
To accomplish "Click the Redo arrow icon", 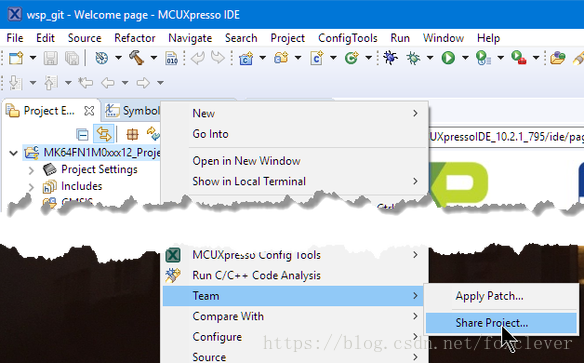I will click(x=218, y=58).
